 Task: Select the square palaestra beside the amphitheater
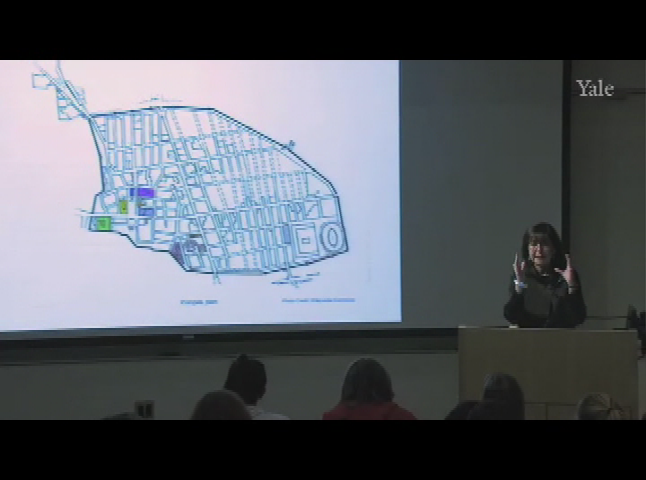point(305,240)
